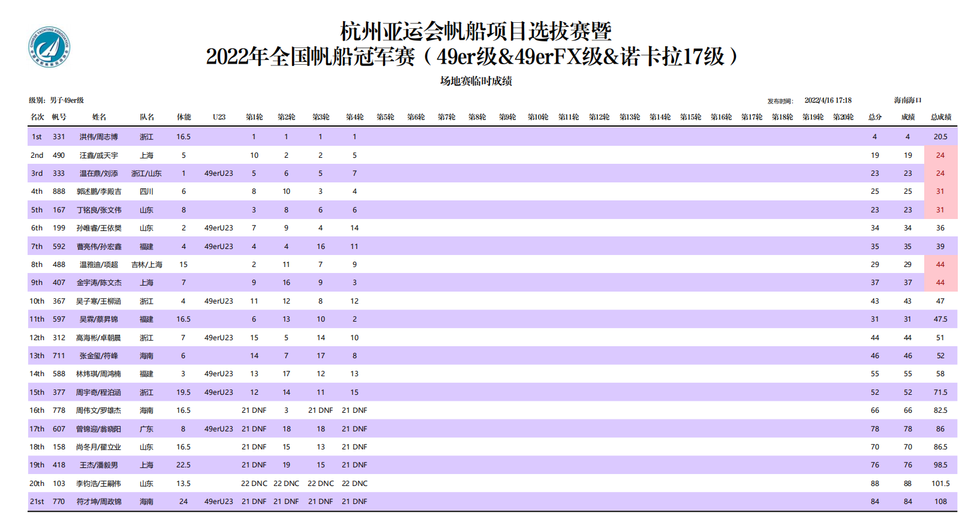The width and height of the screenshot is (980, 519).
Task: Click sail number '592'
Action: pyautogui.click(x=59, y=247)
